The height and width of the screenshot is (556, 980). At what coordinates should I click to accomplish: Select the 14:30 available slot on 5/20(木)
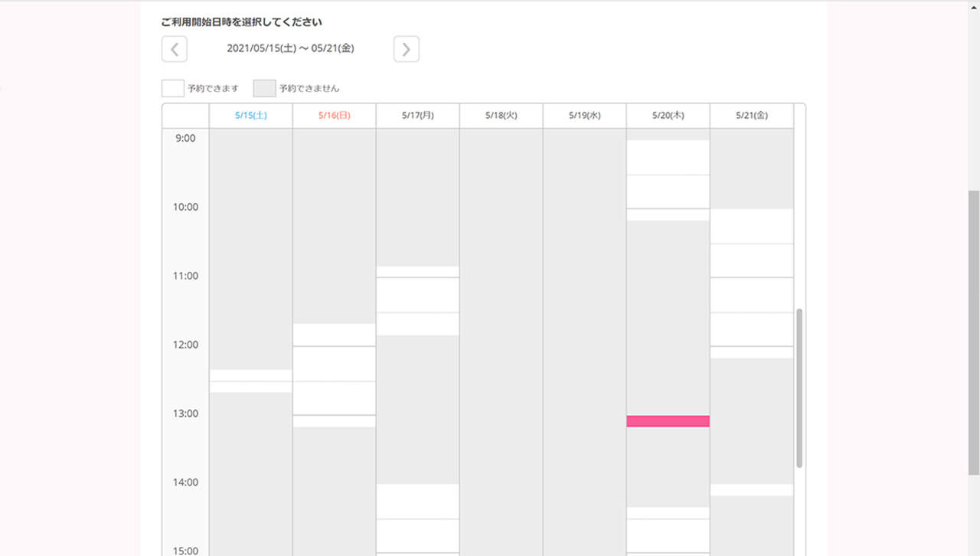(x=668, y=535)
